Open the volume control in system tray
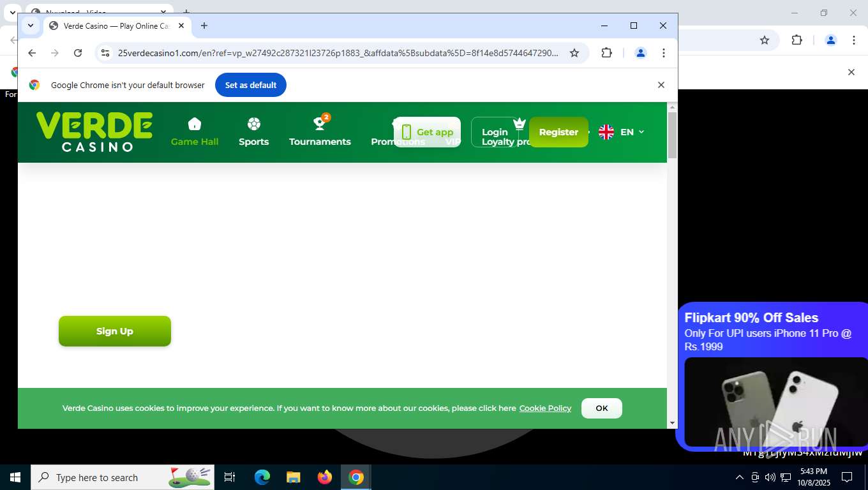The width and height of the screenshot is (868, 490). [x=770, y=477]
